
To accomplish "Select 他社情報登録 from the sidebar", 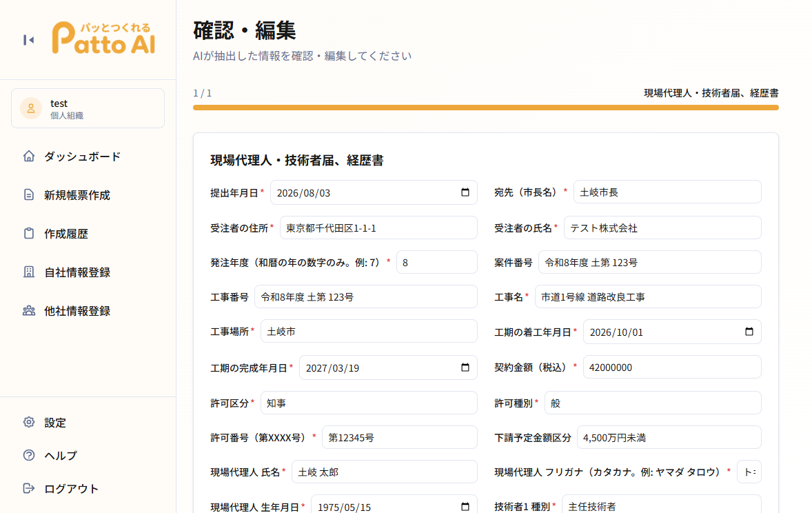I will 88,311.
